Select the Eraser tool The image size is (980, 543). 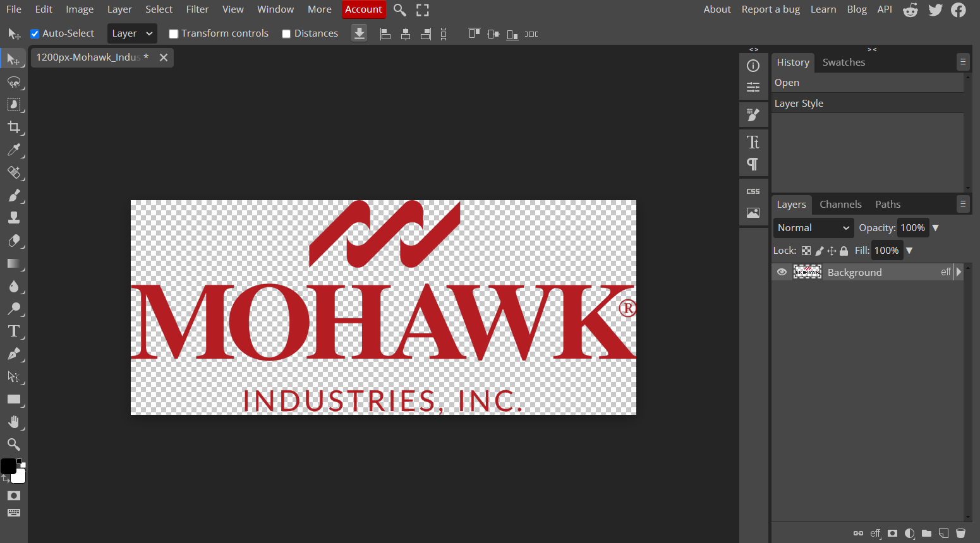click(x=13, y=241)
